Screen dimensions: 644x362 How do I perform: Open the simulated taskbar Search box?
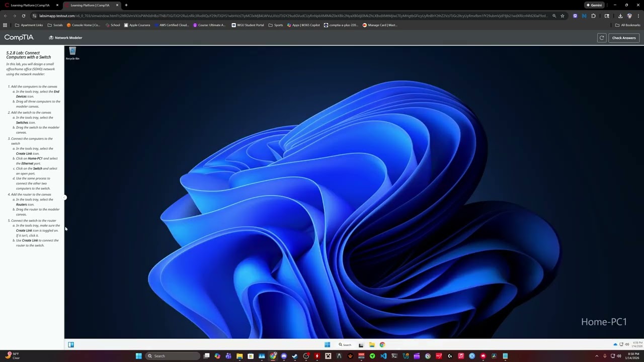click(345, 345)
